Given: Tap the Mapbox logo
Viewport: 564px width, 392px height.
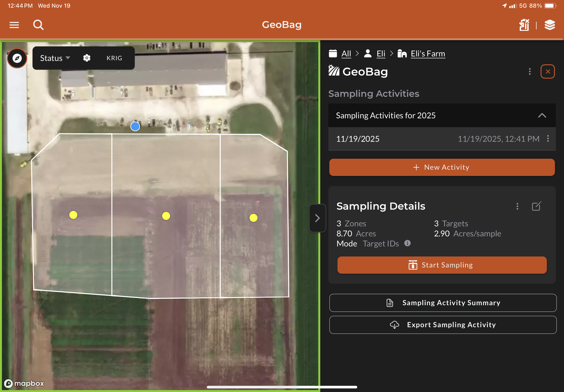Looking at the screenshot, I should 24,383.
